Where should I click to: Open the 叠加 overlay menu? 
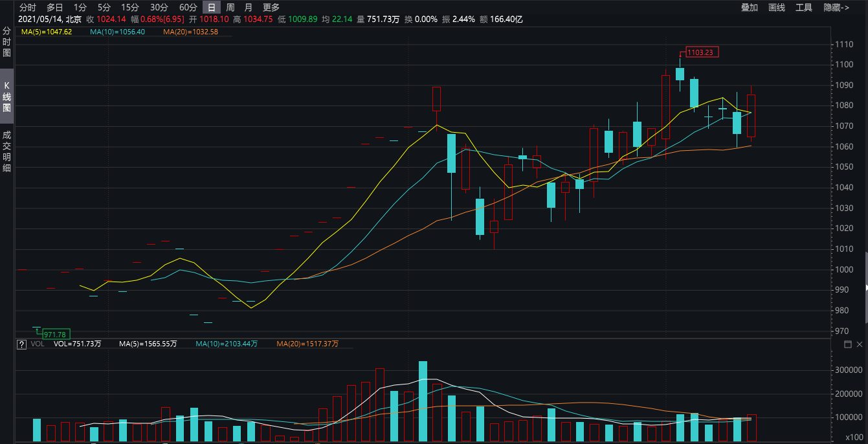[750, 7]
